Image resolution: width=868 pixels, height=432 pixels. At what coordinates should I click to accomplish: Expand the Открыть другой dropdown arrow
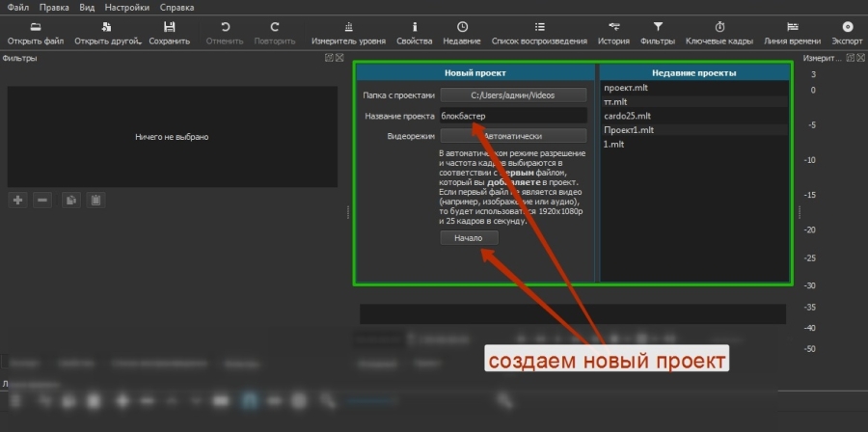[x=141, y=42]
